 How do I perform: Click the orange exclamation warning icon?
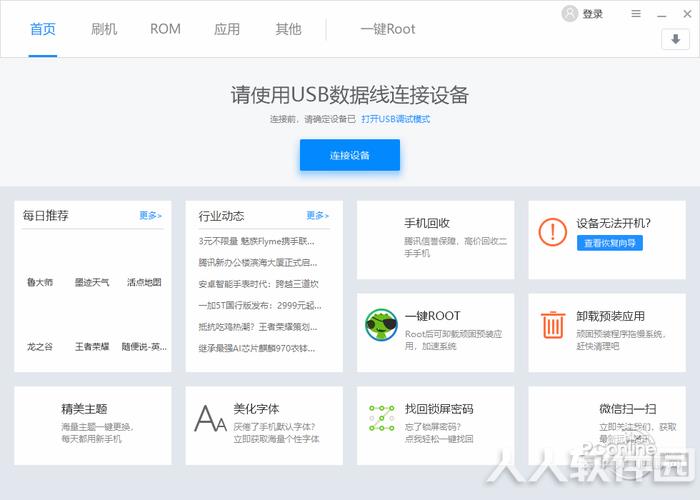[553, 232]
